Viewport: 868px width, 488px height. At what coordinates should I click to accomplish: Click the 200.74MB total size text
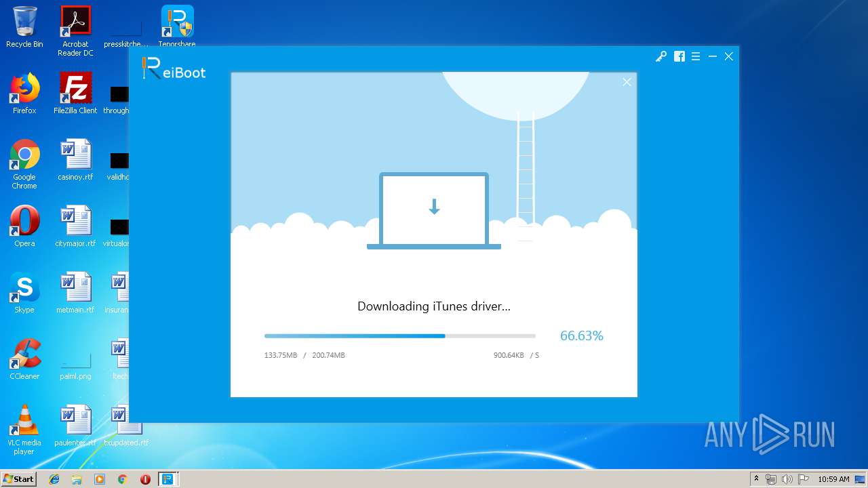328,355
